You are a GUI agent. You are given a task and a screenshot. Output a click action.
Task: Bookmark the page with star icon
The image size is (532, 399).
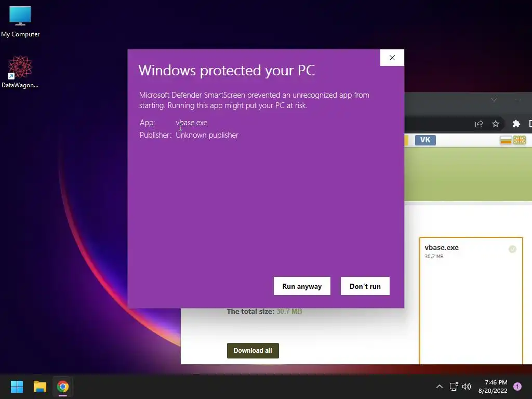[496, 124]
